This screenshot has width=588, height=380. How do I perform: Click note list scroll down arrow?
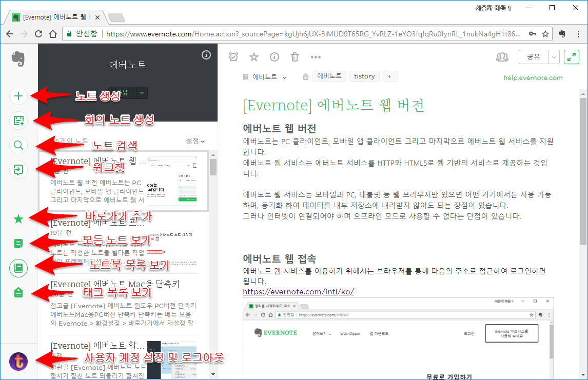(213, 374)
